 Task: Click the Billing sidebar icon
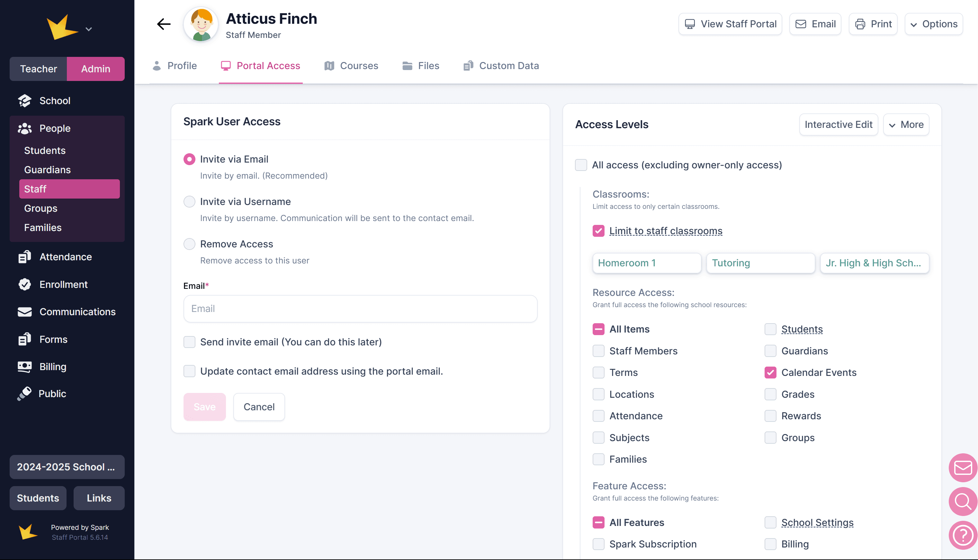(x=25, y=367)
